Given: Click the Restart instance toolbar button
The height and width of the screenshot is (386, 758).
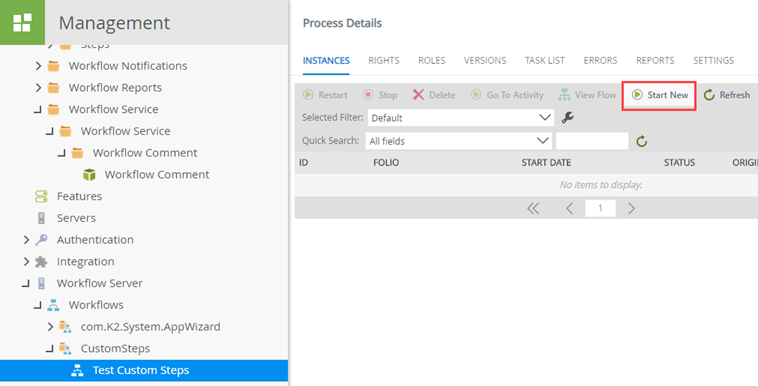Looking at the screenshot, I should point(325,95).
